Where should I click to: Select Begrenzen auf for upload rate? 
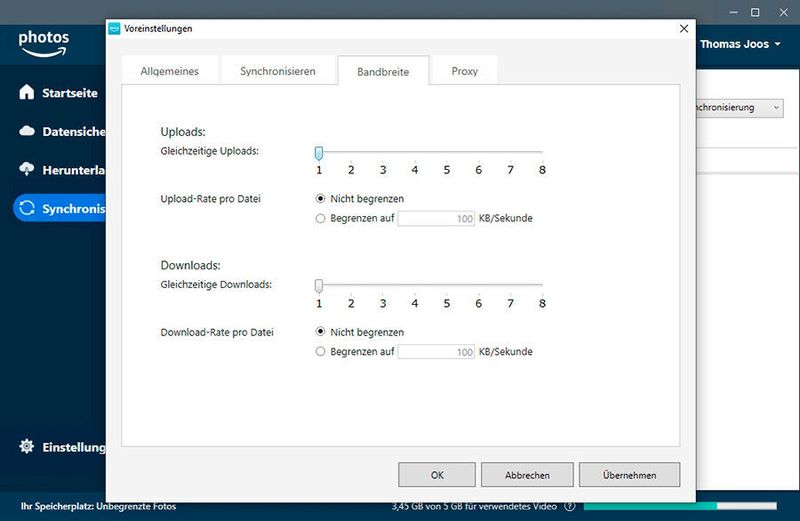tap(320, 218)
